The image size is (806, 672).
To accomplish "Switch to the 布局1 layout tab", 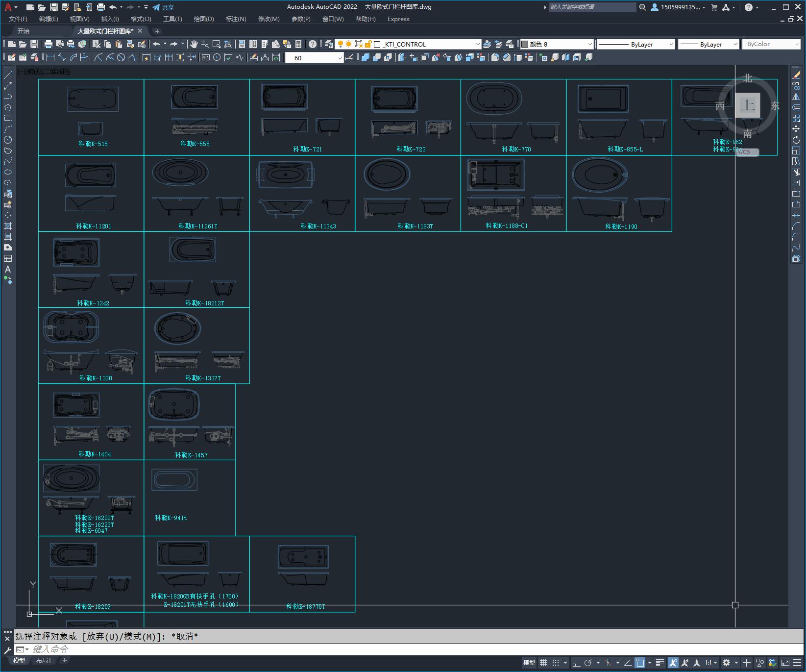I will coord(44,660).
